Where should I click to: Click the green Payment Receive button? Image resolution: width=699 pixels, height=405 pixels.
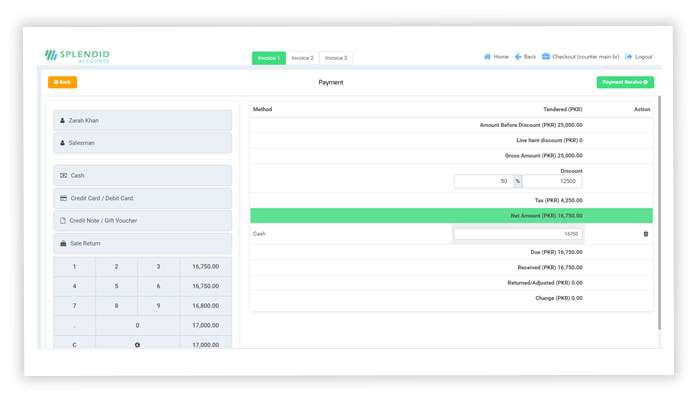(625, 82)
